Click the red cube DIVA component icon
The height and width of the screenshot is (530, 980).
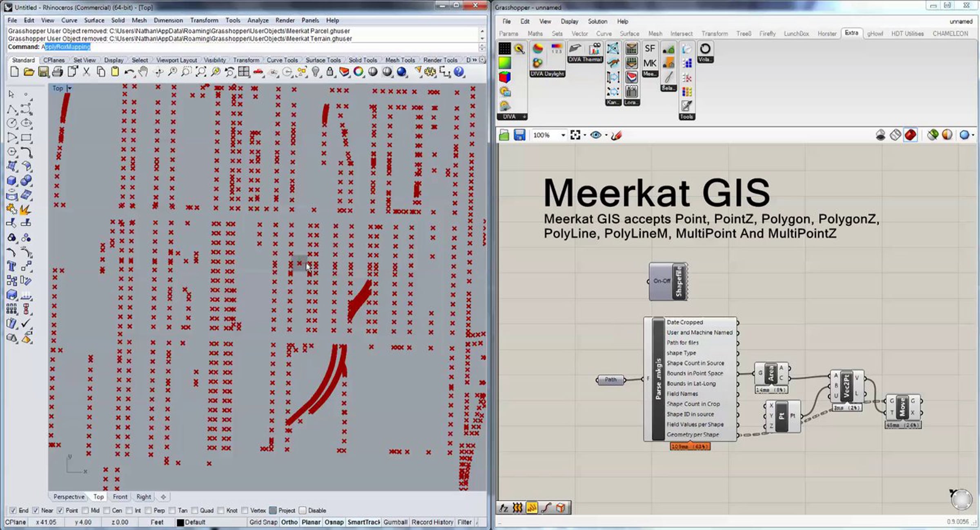[505, 77]
